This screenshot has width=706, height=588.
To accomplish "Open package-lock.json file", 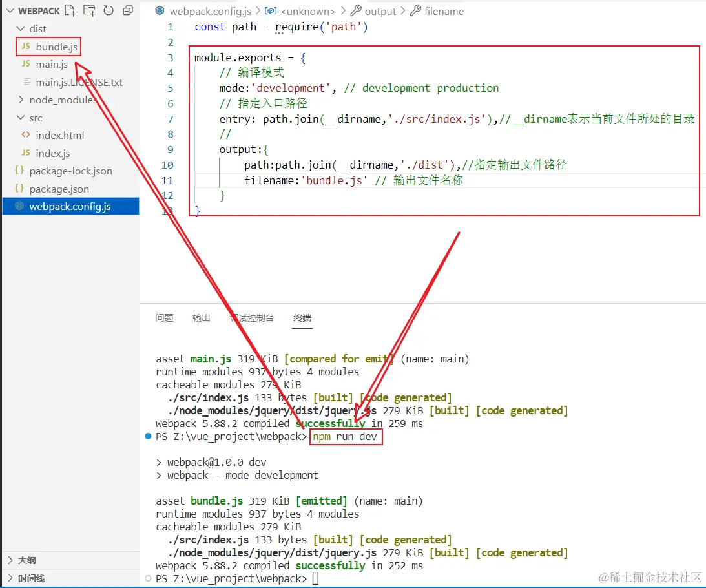I will pyautogui.click(x=70, y=171).
